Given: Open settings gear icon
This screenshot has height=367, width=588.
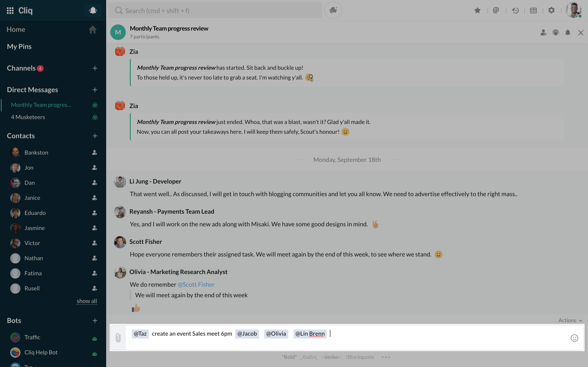Looking at the screenshot, I should (551, 10).
